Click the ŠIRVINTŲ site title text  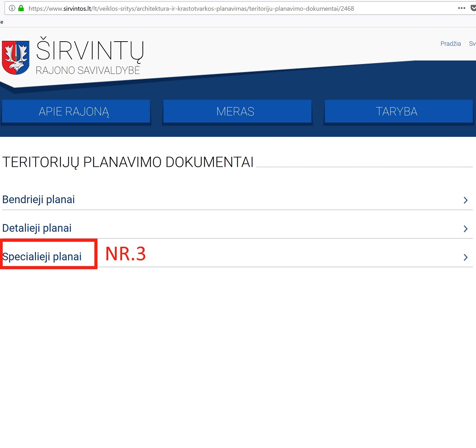pos(90,51)
